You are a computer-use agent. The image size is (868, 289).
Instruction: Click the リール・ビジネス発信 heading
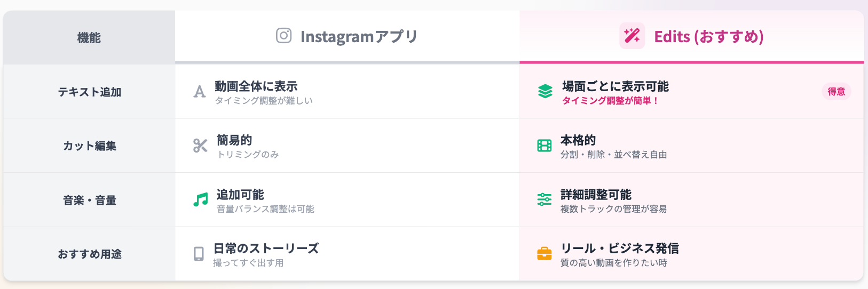tap(619, 248)
